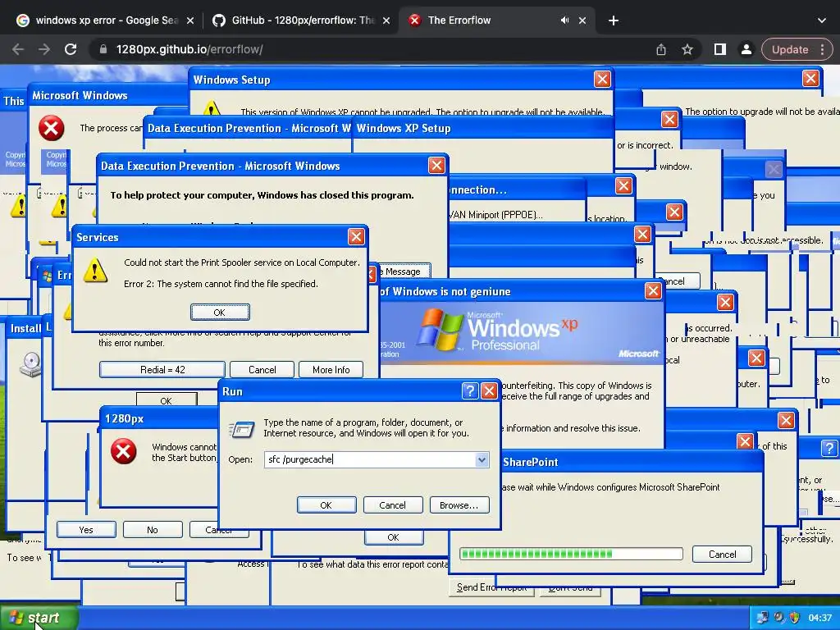
Task: Expand the tab search chevron
Action: 822,21
